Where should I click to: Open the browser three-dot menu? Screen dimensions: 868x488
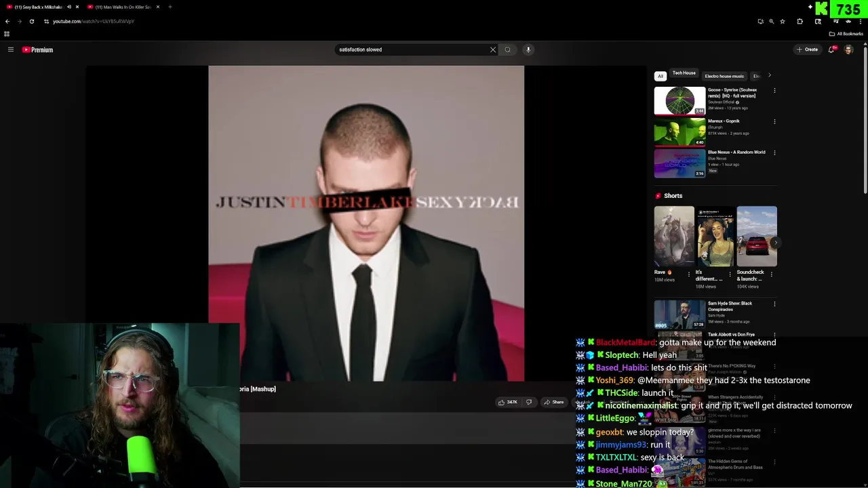[x=861, y=22]
